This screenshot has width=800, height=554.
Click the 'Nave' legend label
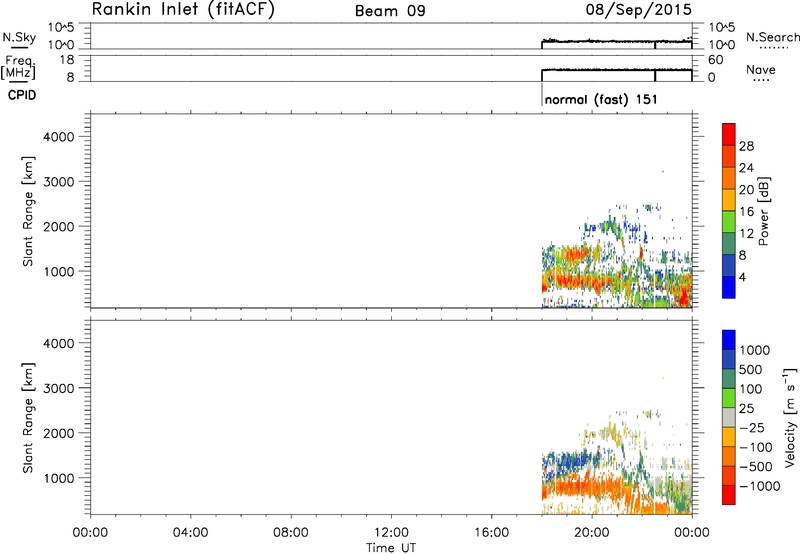point(761,69)
